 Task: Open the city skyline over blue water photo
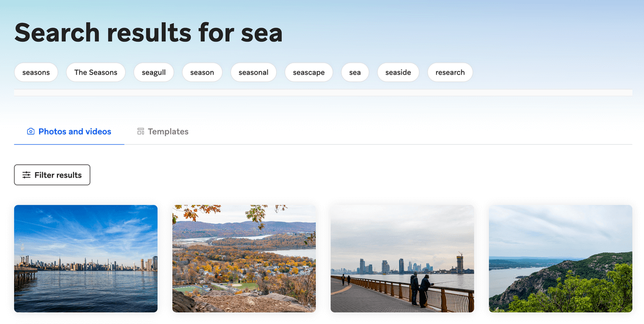point(86,259)
